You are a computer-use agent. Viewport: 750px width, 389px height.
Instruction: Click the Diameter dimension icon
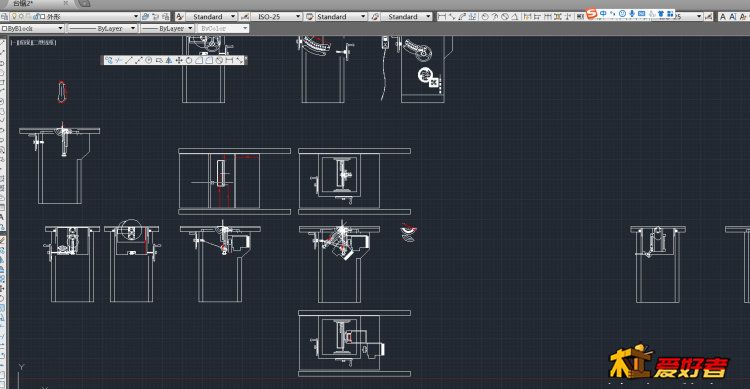(505, 17)
